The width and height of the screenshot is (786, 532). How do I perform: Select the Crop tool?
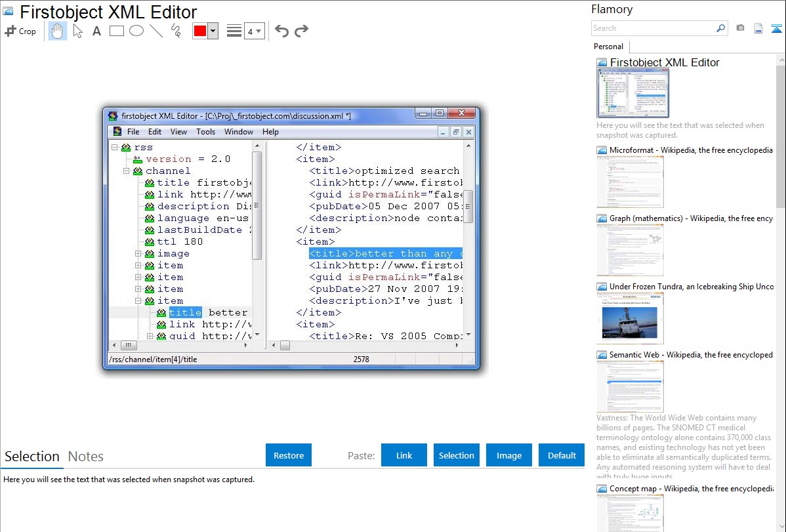(20, 31)
